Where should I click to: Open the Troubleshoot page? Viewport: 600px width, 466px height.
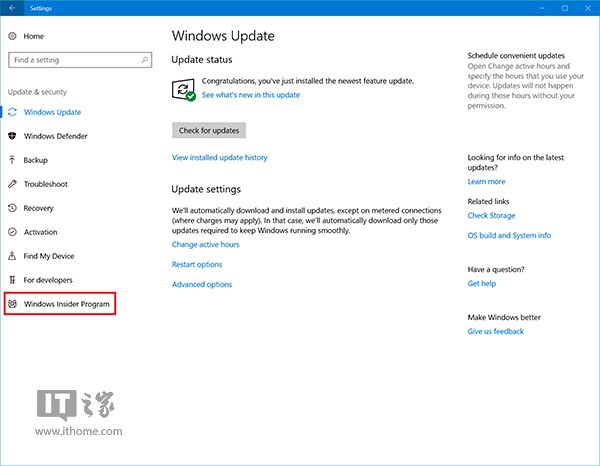[x=46, y=184]
